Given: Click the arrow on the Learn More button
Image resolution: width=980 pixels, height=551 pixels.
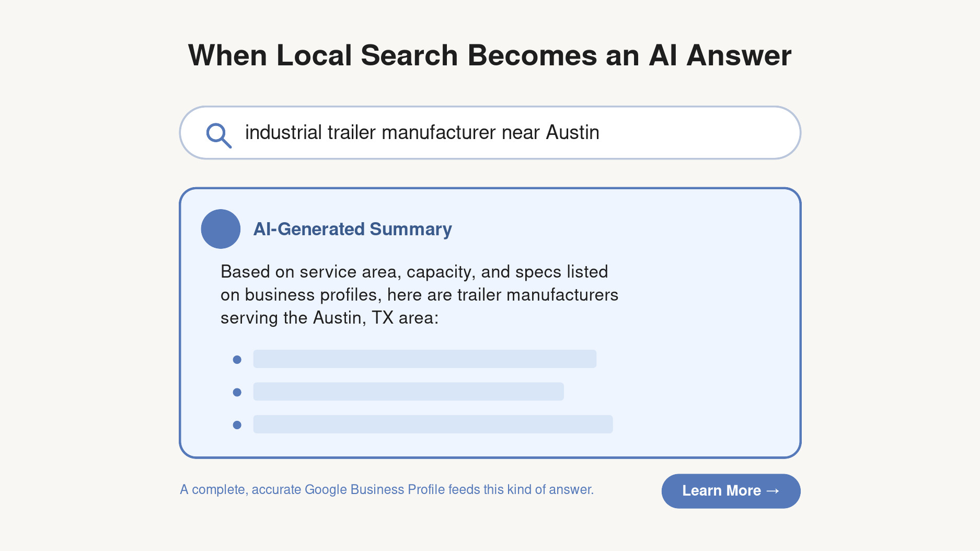Looking at the screenshot, I should (773, 491).
